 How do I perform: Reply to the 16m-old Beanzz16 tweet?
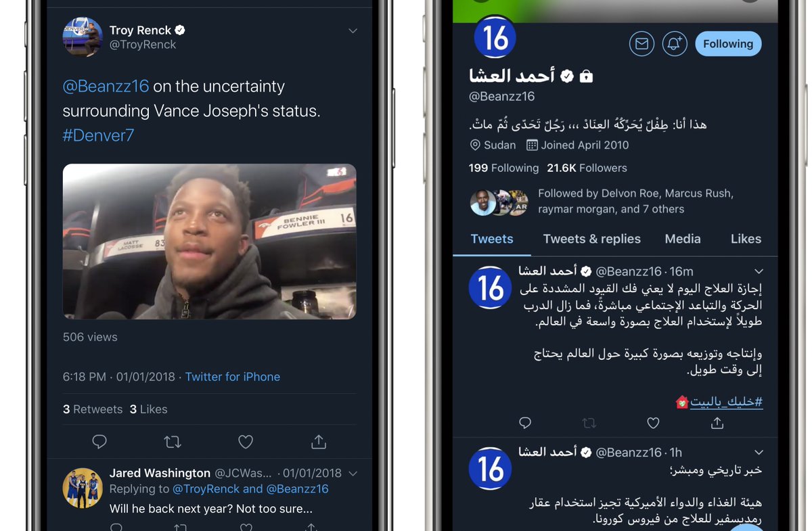525,423
